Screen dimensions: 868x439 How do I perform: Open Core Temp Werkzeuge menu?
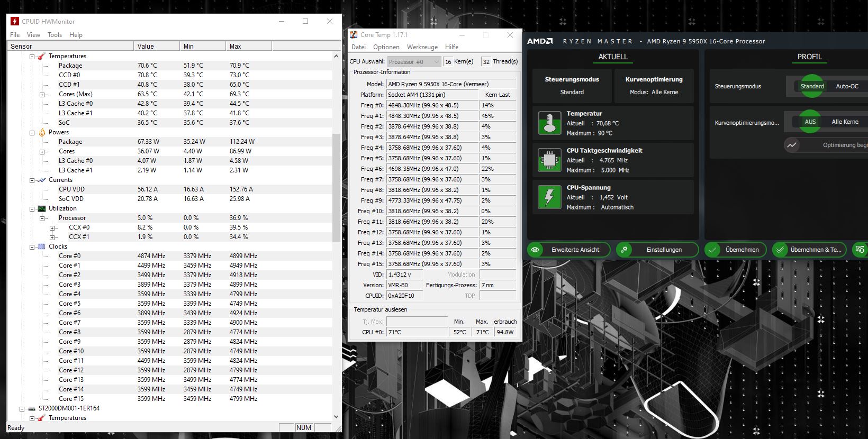[x=422, y=47]
